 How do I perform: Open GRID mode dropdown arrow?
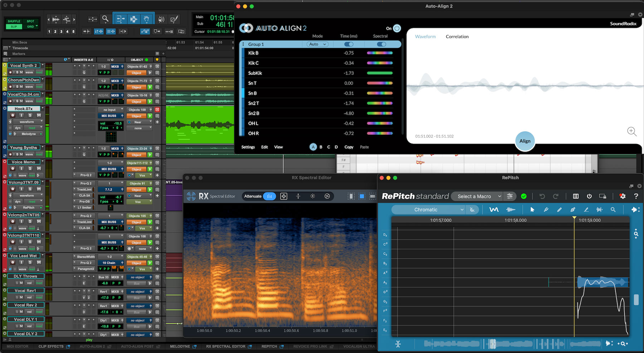37,26
